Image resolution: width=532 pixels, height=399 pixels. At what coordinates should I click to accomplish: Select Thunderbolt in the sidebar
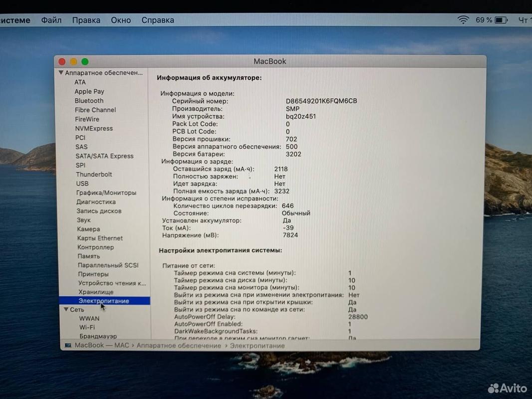[94, 174]
